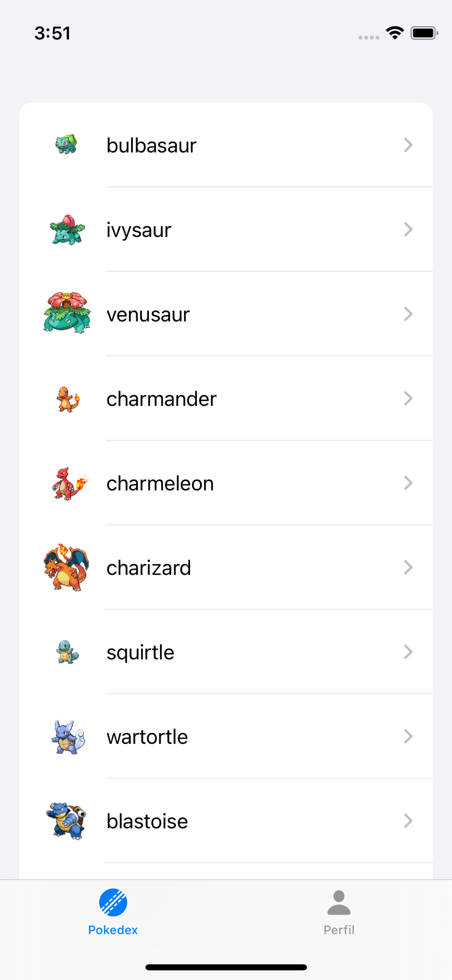Tap the Bulbasaur sprite icon
452x980 pixels.
coord(66,144)
